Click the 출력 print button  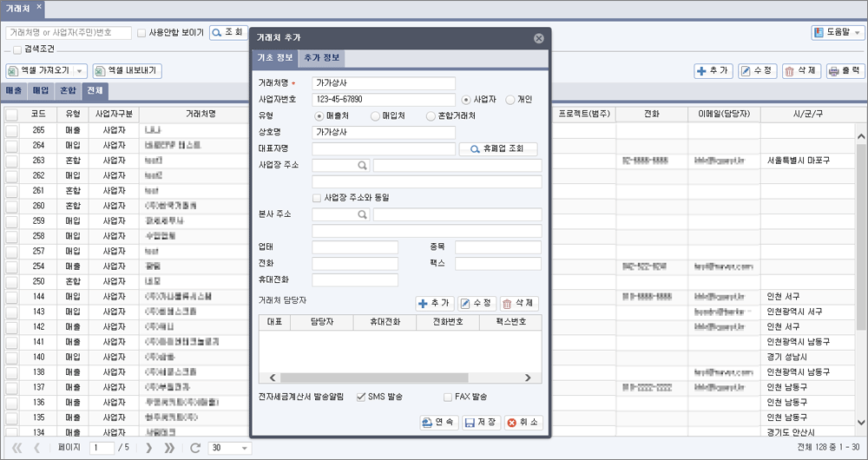coord(845,71)
